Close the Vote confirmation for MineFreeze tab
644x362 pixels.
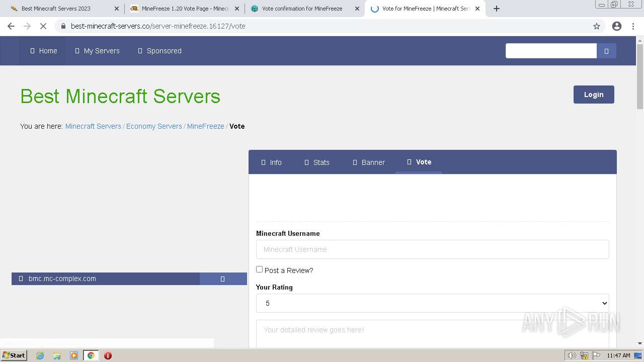[x=357, y=9]
